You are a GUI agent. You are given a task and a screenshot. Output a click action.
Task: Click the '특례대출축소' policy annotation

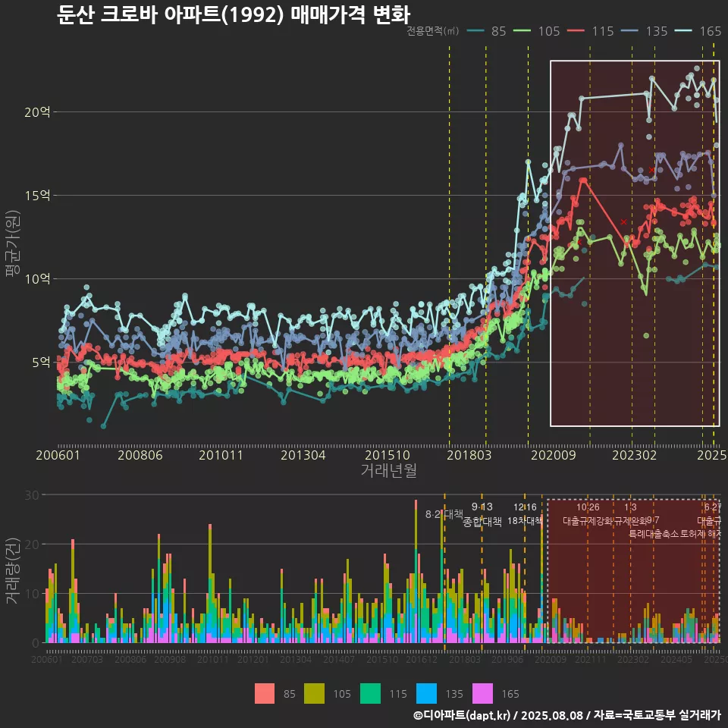click(654, 534)
